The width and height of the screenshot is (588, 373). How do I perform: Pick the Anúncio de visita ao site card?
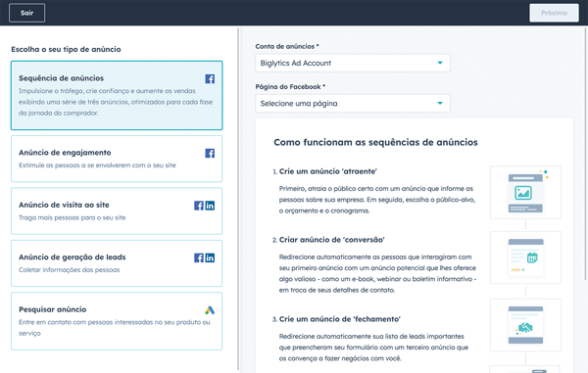[x=117, y=211]
